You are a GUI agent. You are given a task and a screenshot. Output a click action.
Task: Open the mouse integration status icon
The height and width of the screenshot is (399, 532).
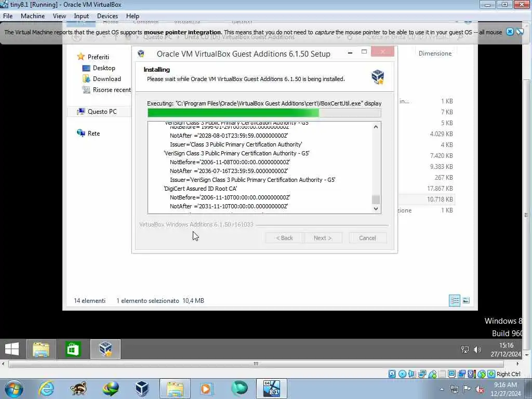point(481,374)
